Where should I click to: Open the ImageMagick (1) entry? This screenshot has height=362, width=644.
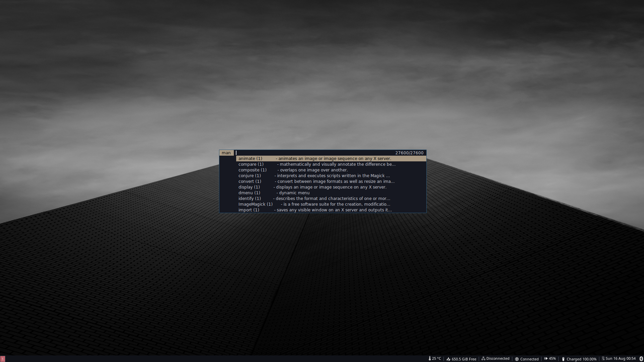point(331,204)
